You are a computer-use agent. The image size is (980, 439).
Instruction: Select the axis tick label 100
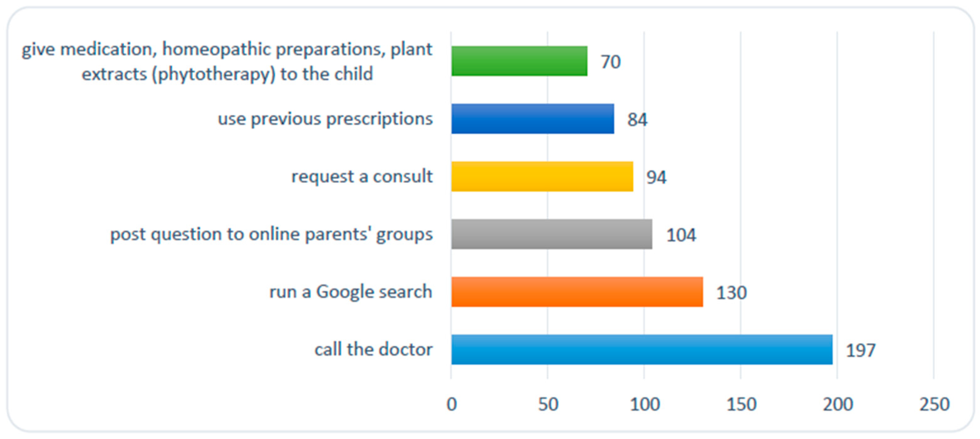[x=645, y=404]
